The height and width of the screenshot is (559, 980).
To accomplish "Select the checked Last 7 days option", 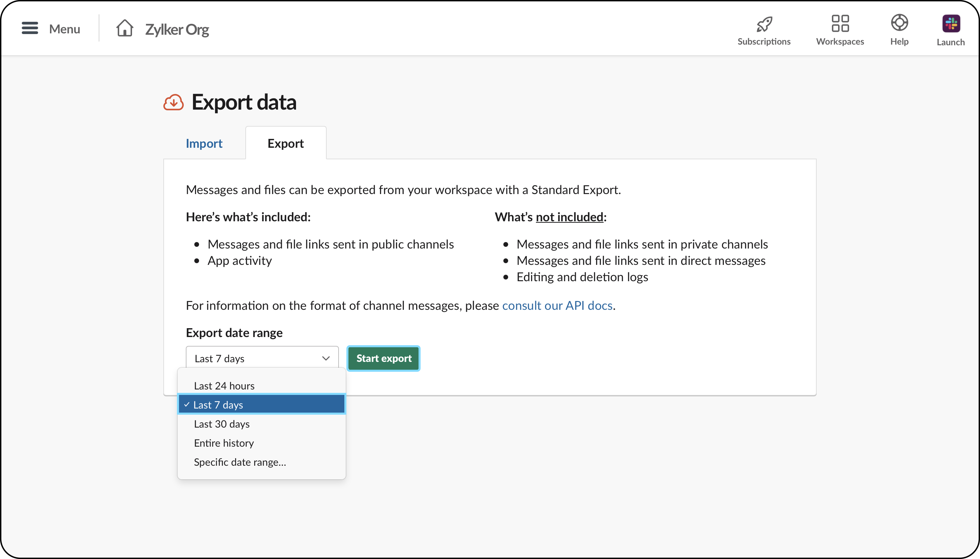I will [x=261, y=405].
